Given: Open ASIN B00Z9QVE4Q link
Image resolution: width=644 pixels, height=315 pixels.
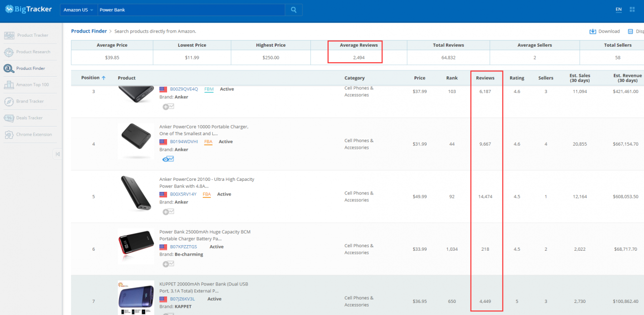Looking at the screenshot, I should [x=184, y=89].
